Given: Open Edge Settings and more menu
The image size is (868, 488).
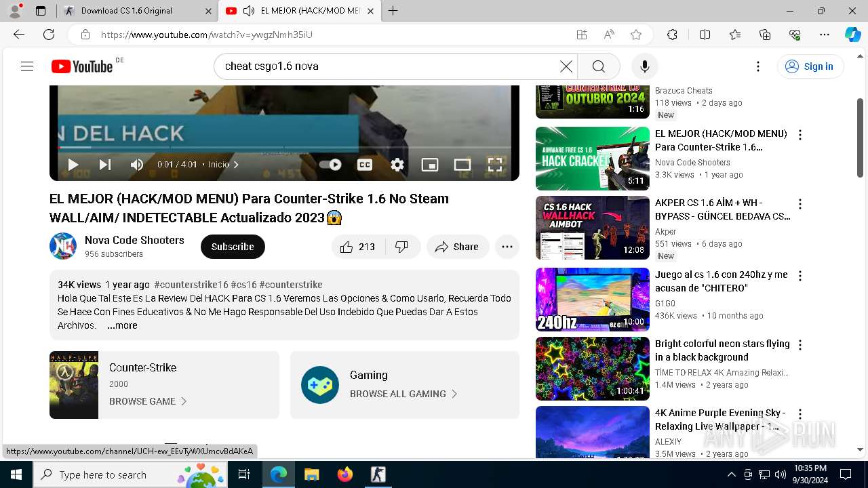Looking at the screenshot, I should click(825, 35).
